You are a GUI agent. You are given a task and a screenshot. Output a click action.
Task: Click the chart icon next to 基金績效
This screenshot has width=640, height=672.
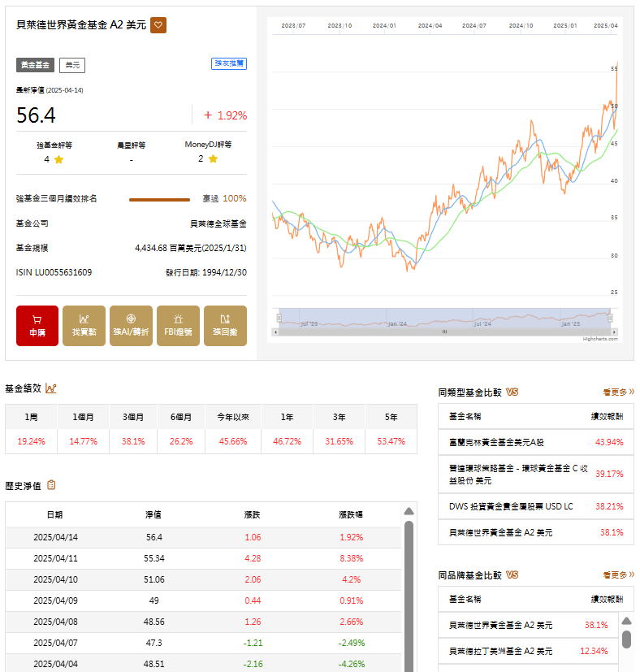pyautogui.click(x=51, y=388)
